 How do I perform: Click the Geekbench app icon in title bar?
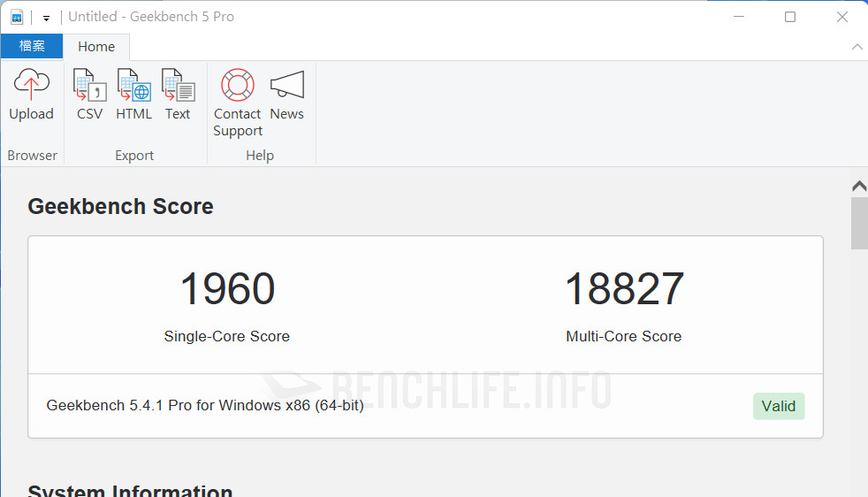click(x=17, y=17)
